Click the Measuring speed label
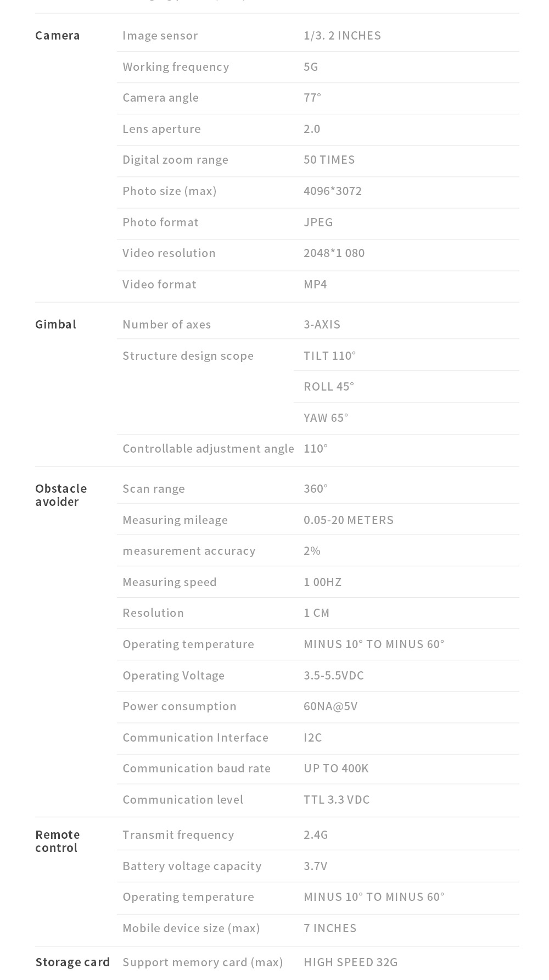 tap(170, 582)
